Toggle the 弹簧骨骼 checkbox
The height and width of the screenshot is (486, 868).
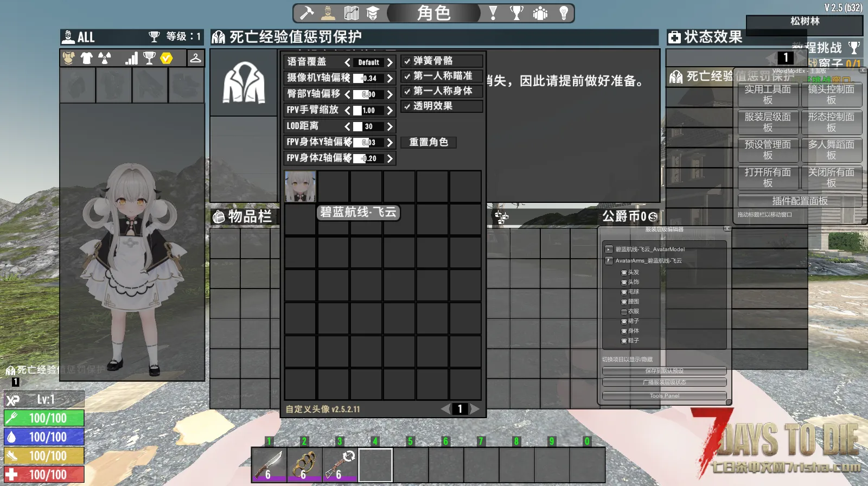pos(407,61)
